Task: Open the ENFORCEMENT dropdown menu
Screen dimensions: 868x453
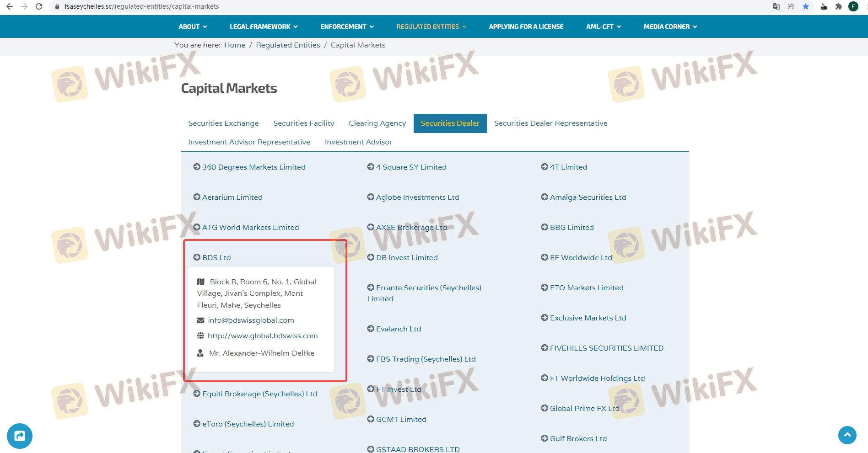Action: coord(347,27)
